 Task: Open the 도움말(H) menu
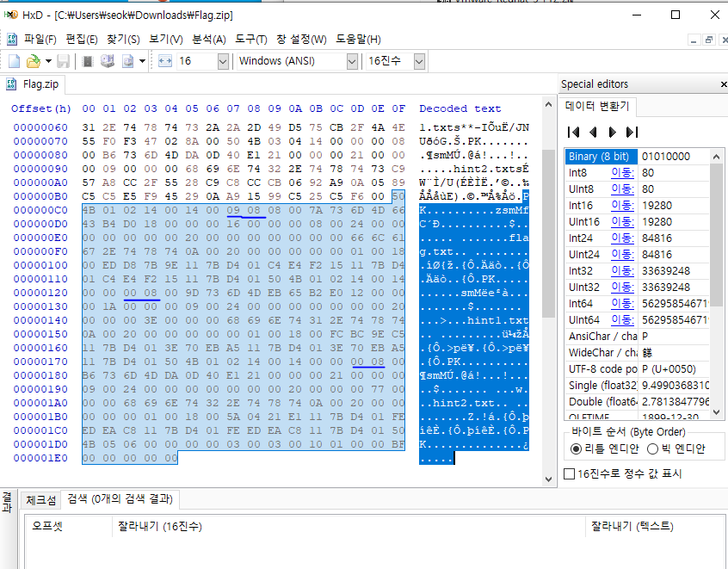(x=359, y=40)
